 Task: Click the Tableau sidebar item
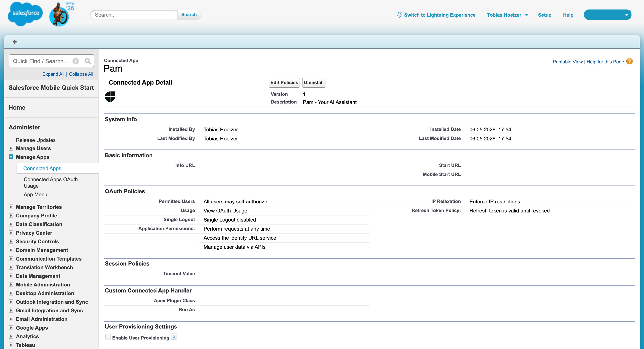pos(25,345)
